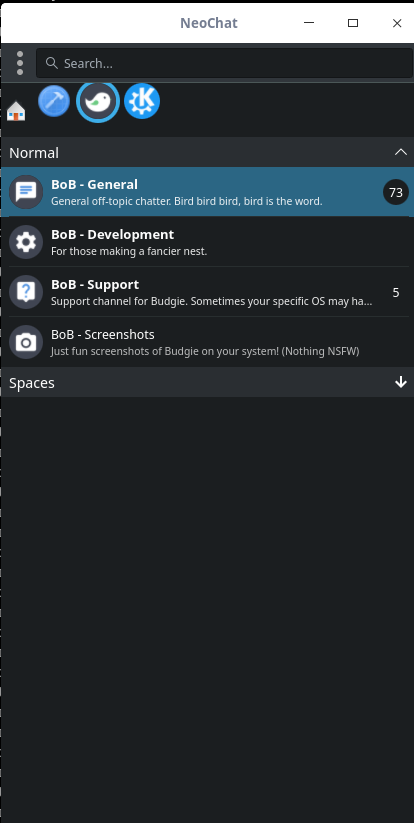Open the BoB - Support room
Screen dimensions: 414x823
207,292
